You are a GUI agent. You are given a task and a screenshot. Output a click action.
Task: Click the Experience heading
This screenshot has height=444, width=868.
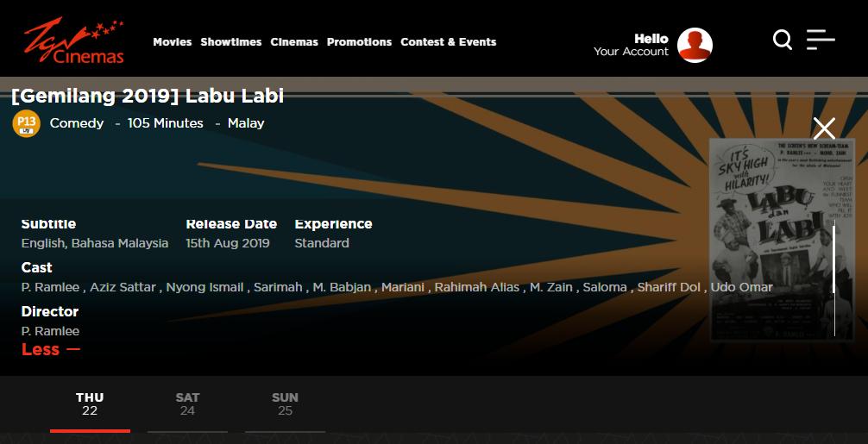pos(333,224)
